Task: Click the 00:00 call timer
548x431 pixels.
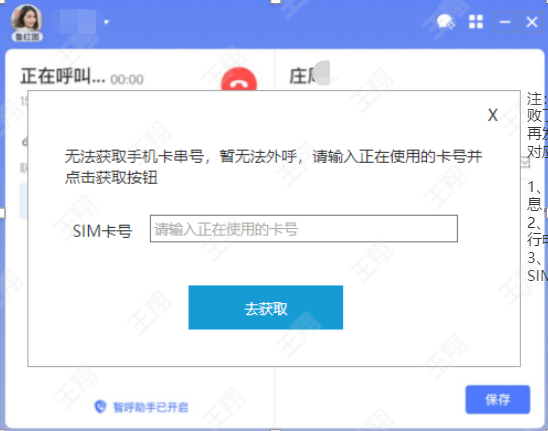Action: click(127, 80)
